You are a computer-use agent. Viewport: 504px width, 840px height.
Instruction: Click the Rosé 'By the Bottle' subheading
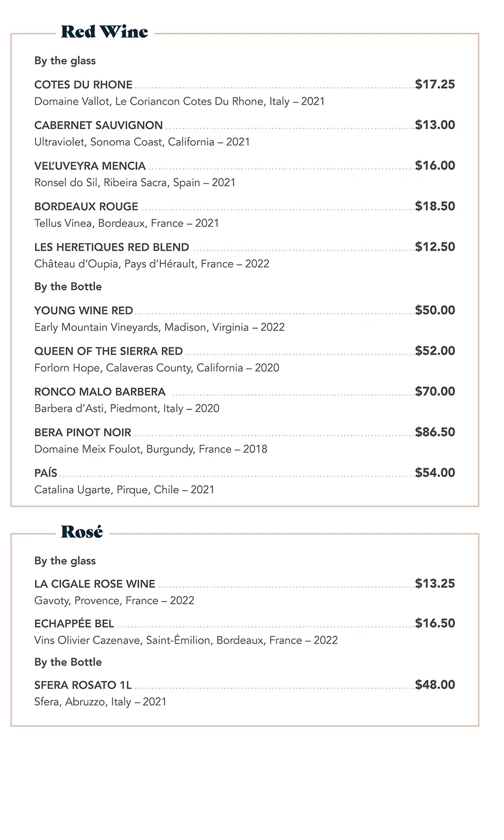click(x=68, y=662)
